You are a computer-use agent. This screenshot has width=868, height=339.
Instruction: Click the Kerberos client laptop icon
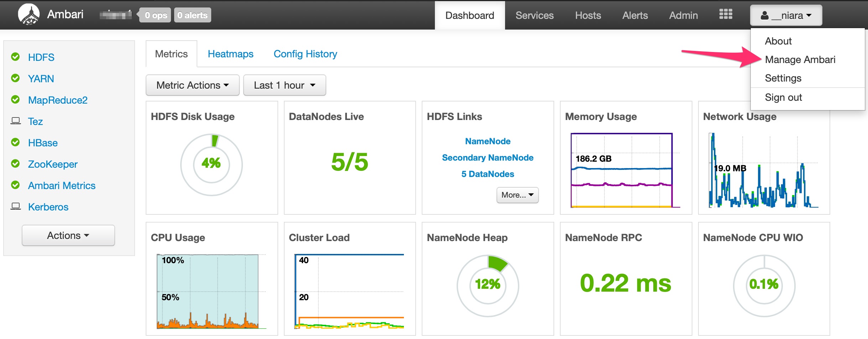(15, 207)
